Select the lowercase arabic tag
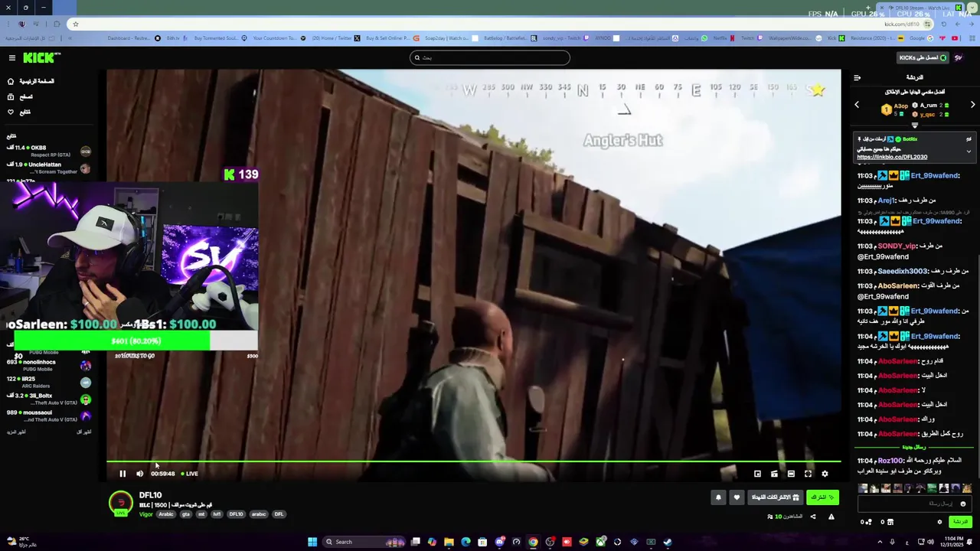Viewport: 980px width, 551px height. [x=259, y=514]
